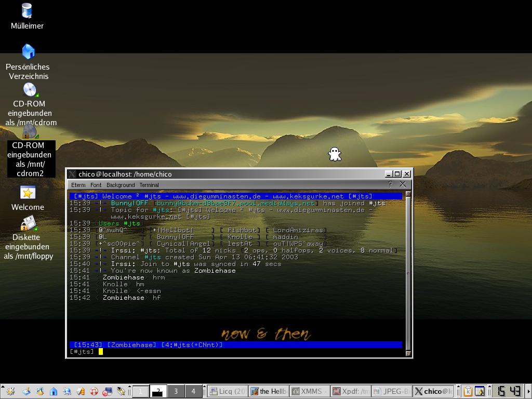
Task: Switch to virtual desktop 3
Action: pyautogui.click(x=176, y=391)
